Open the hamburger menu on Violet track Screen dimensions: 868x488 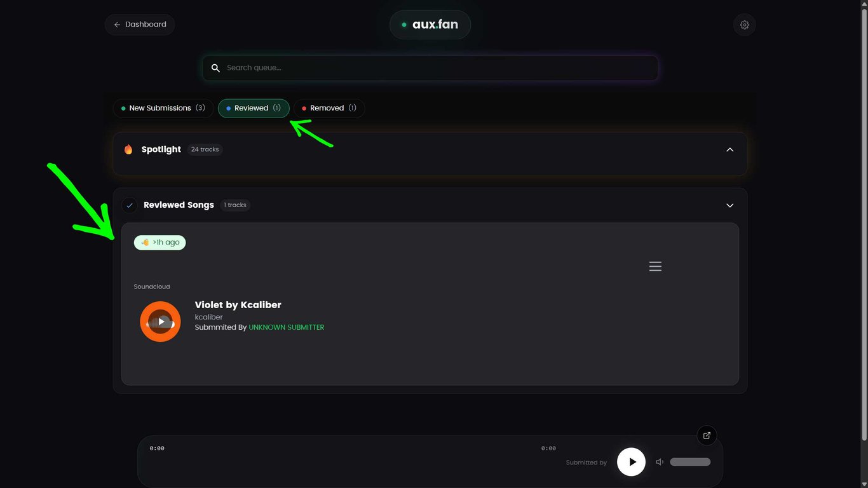click(x=655, y=266)
